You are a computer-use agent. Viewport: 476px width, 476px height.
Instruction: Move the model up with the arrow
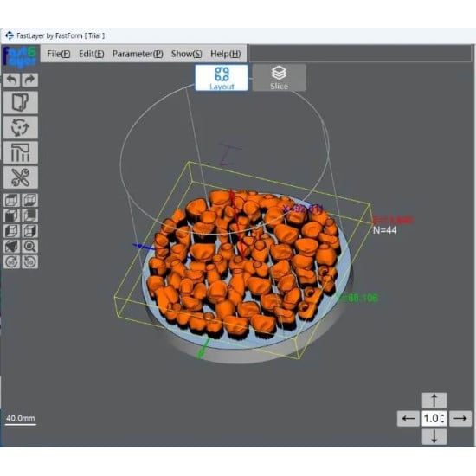point(434,401)
